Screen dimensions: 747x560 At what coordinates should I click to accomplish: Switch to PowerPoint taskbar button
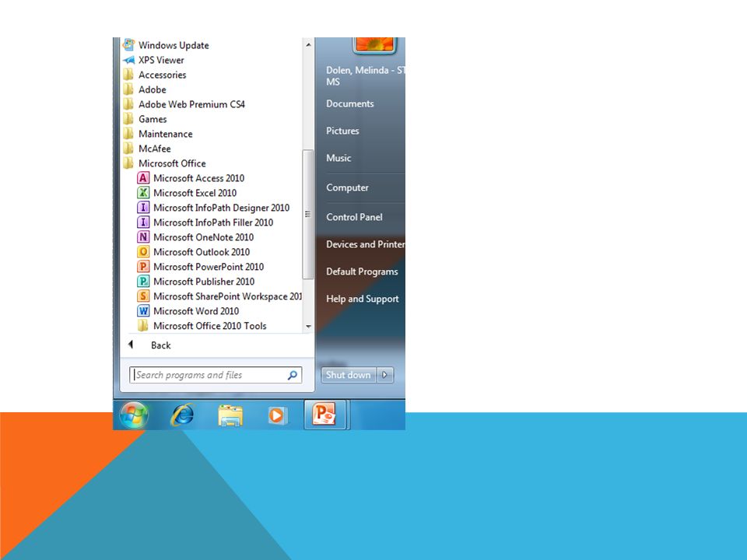click(x=324, y=415)
